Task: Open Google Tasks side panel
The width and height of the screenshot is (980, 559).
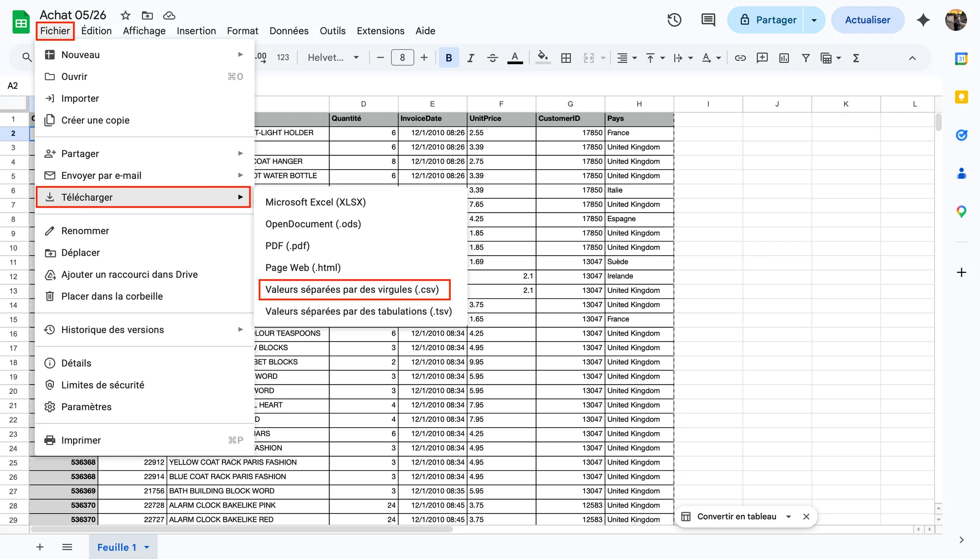Action: click(961, 135)
